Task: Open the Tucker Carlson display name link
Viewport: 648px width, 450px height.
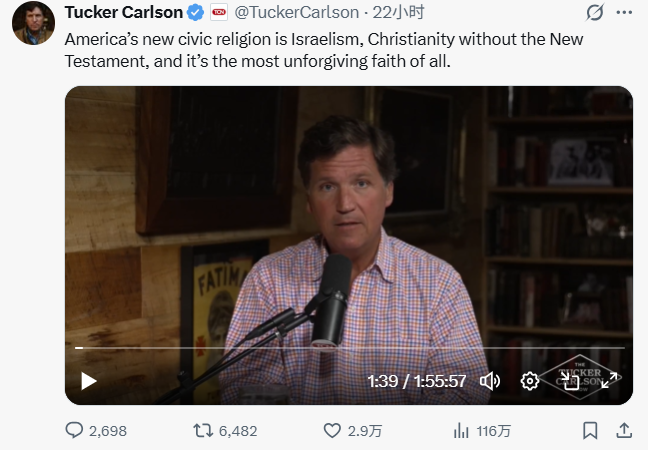Action: [x=123, y=13]
